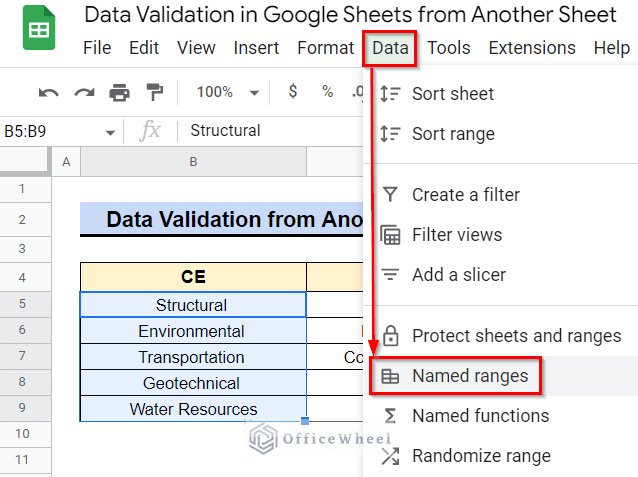Apply currency format with dollar icon
Viewport: 638px width, 477px height.
293,91
